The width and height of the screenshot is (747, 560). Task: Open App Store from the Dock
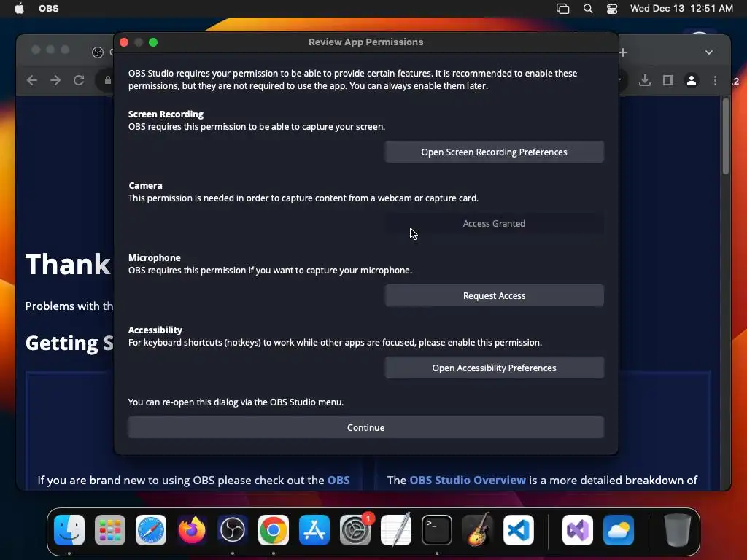(314, 530)
